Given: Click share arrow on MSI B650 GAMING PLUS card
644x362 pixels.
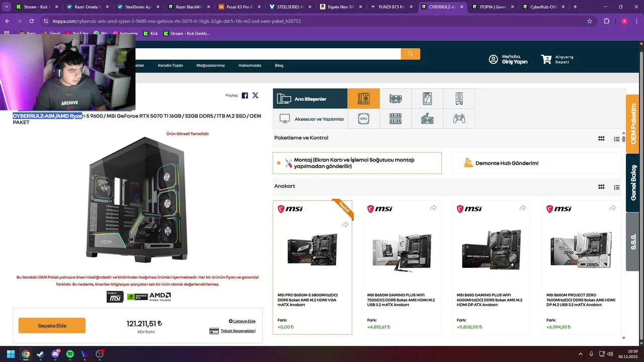Looking at the screenshot, I should tap(523, 208).
